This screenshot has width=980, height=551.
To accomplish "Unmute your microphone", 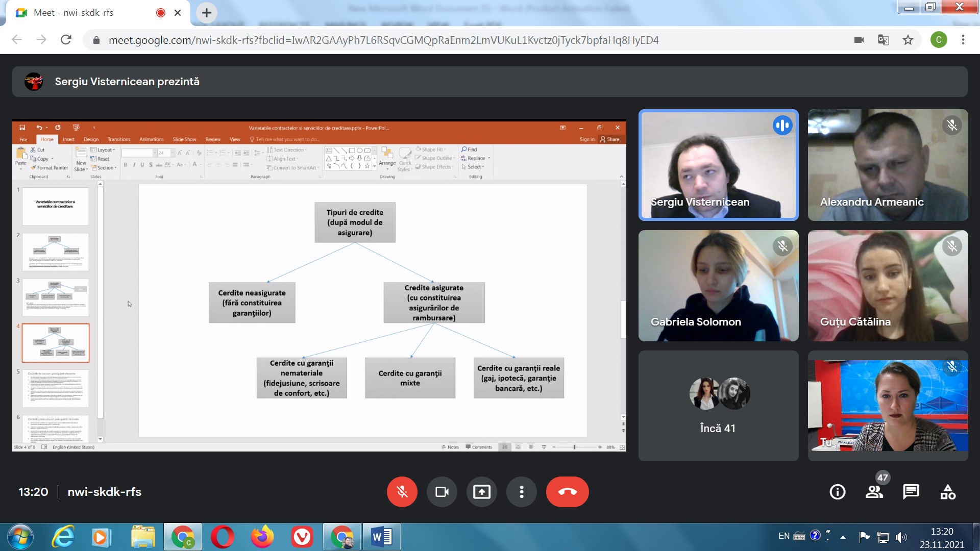I will click(x=402, y=492).
